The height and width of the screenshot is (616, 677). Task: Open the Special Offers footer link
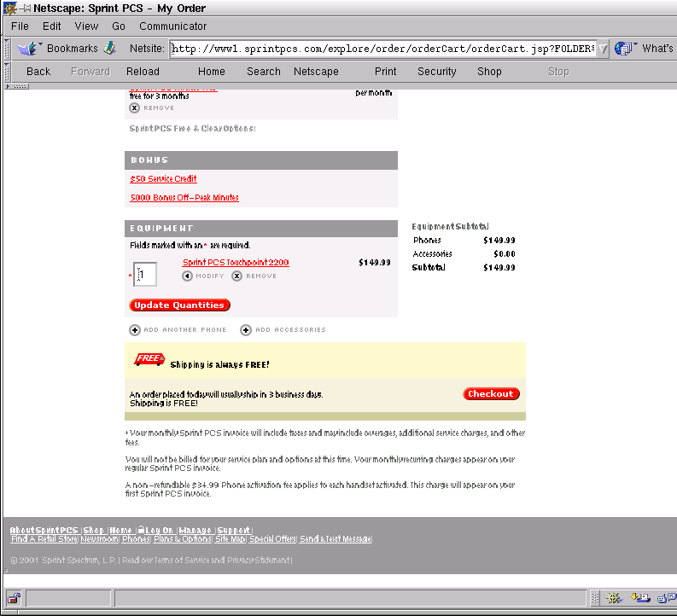(x=273, y=538)
